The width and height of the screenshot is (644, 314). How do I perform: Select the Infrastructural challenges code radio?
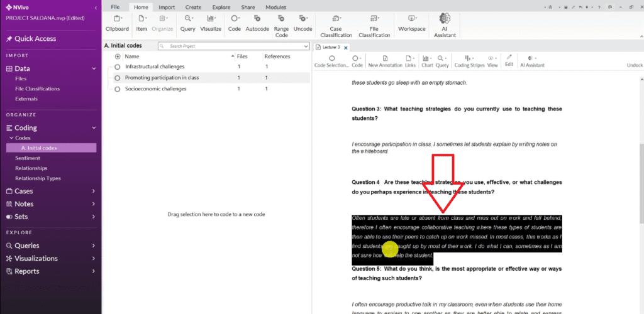pos(117,67)
